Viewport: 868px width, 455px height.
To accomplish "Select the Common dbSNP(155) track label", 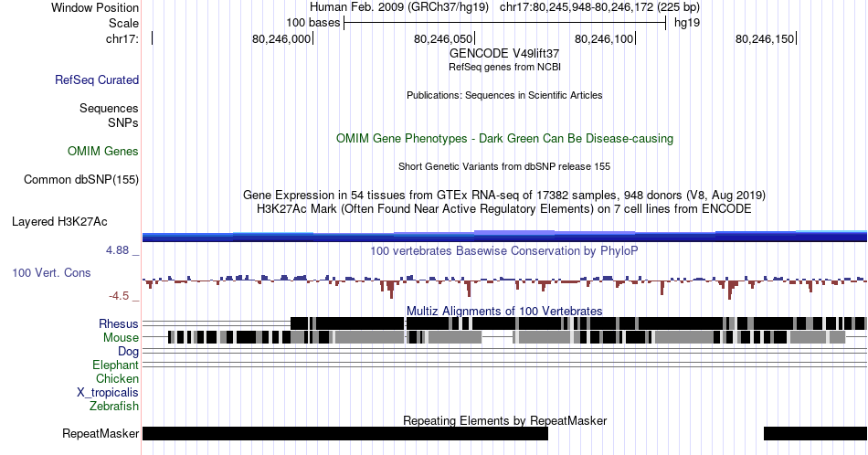I will tap(81, 179).
